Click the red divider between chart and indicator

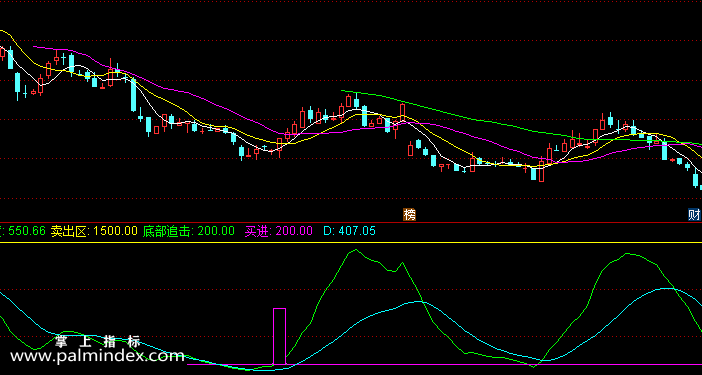351,222
